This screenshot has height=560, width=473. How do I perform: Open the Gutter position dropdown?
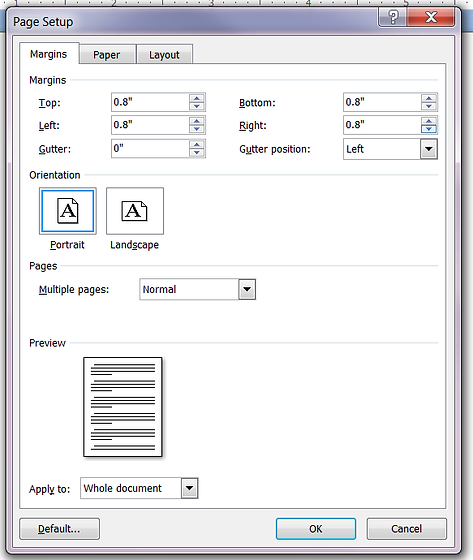tap(429, 149)
